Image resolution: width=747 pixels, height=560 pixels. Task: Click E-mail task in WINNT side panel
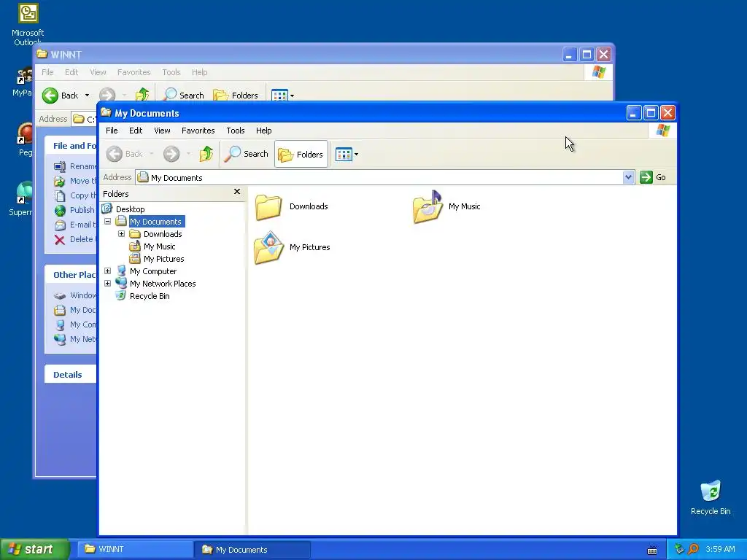point(75,225)
